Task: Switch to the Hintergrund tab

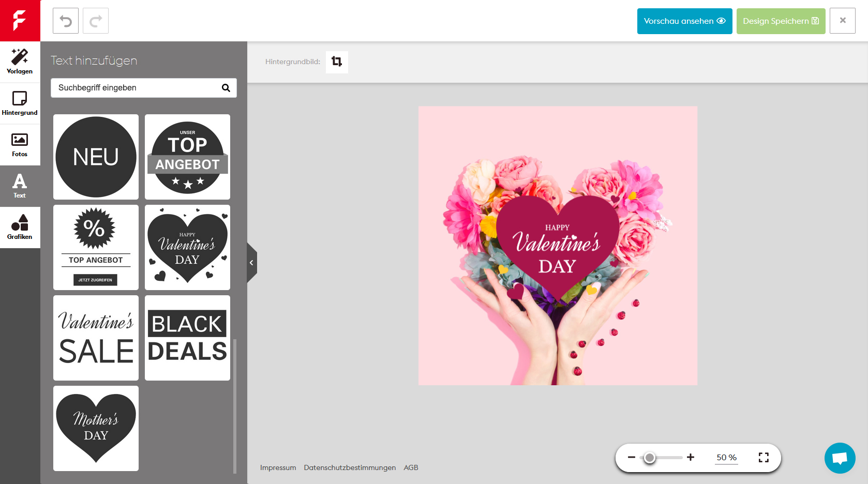Action: (20, 103)
